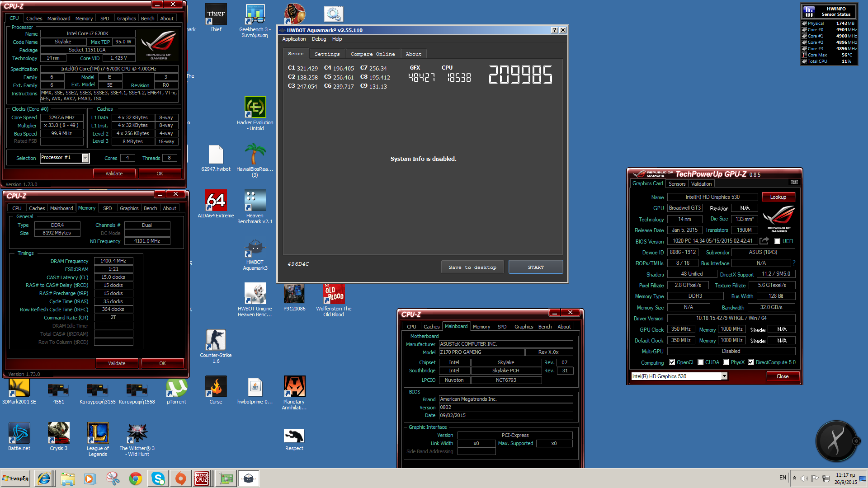Open Skype from the taskbar
868x488 pixels.
158,479
